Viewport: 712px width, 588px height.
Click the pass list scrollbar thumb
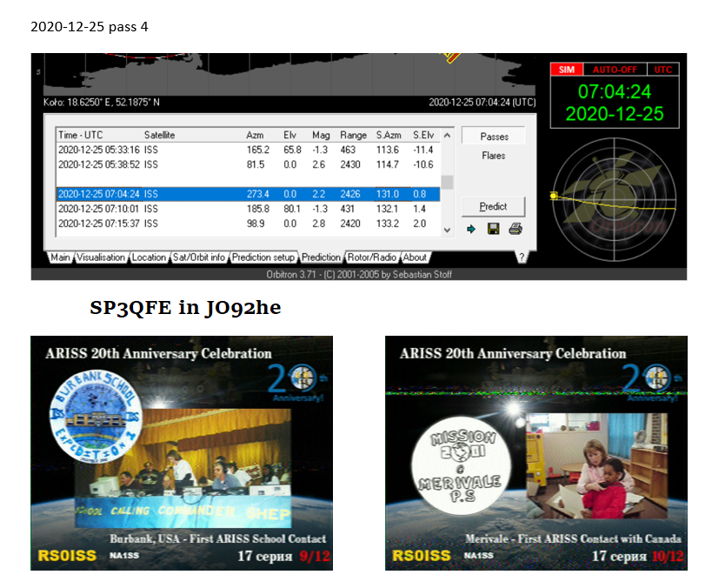point(447,182)
